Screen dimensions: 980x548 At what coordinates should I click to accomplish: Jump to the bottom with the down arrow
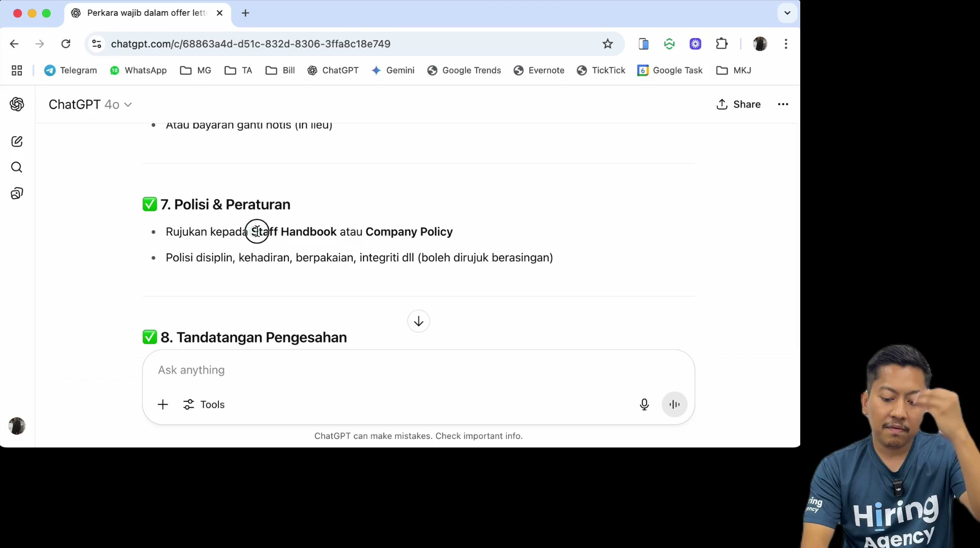[418, 321]
